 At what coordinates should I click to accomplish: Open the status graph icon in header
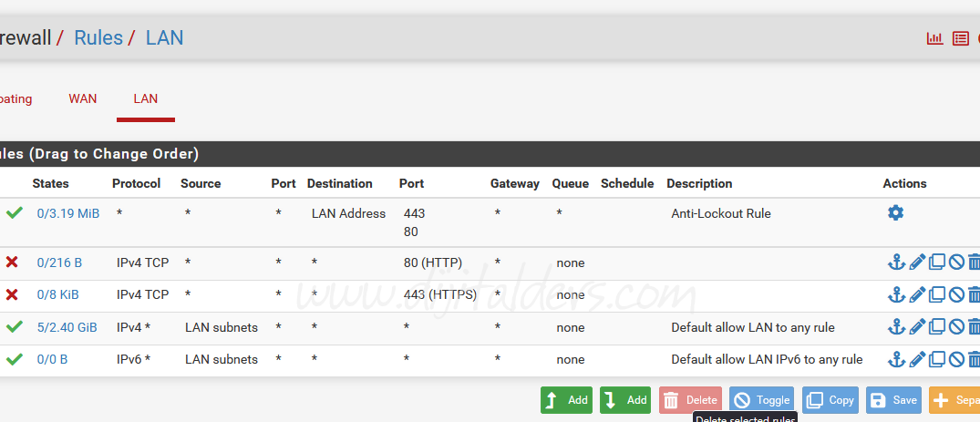[x=934, y=38]
